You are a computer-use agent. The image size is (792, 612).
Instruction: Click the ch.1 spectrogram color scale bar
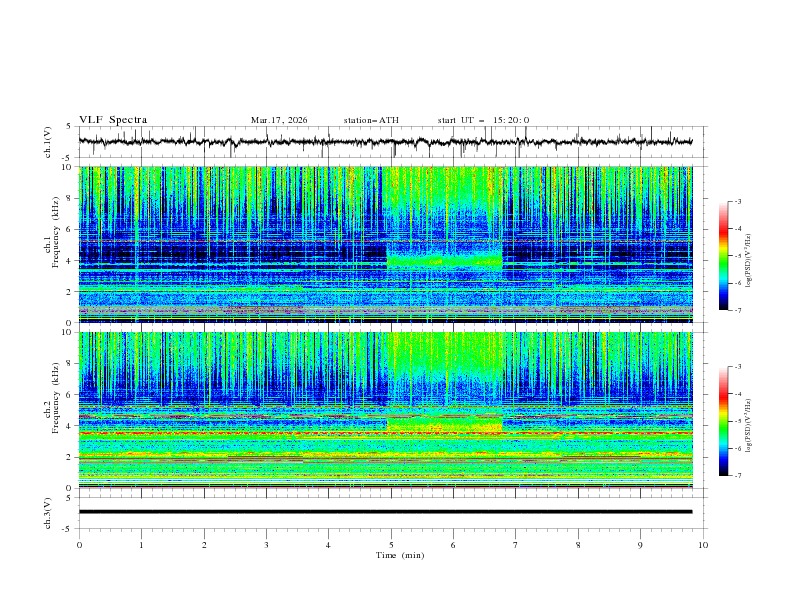(724, 255)
